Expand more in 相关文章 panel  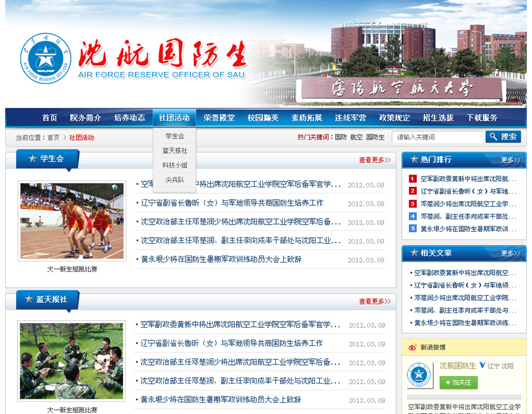510,253
